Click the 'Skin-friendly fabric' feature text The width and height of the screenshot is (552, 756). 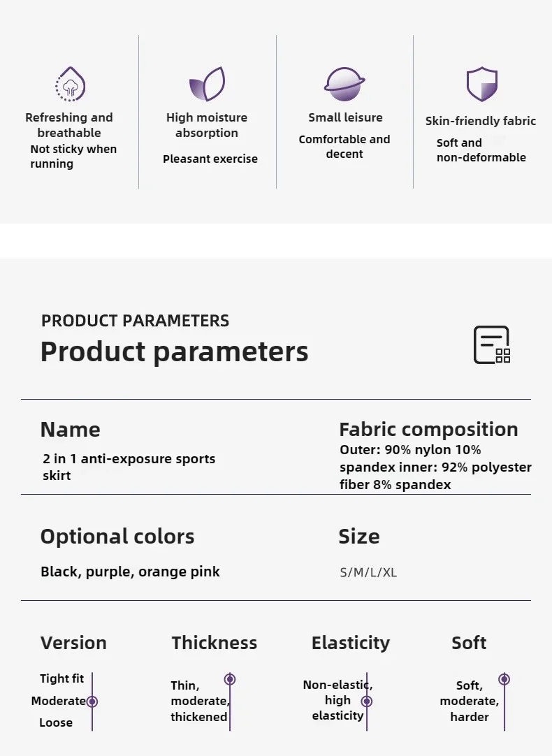[x=481, y=121]
